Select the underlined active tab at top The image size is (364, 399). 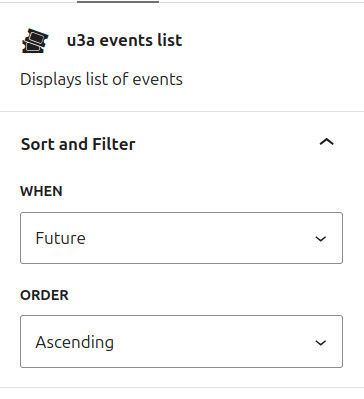(x=118, y=1)
